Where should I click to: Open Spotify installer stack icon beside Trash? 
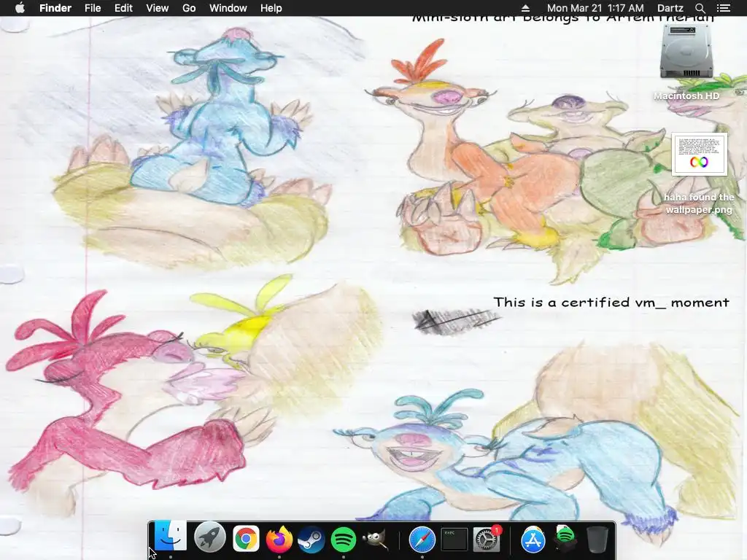pyautogui.click(x=565, y=539)
